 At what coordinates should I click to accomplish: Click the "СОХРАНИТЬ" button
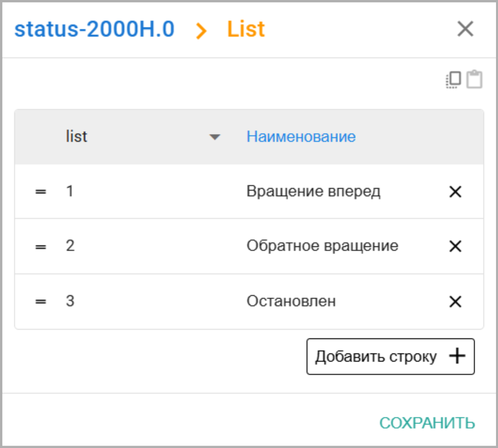pyautogui.click(x=427, y=423)
